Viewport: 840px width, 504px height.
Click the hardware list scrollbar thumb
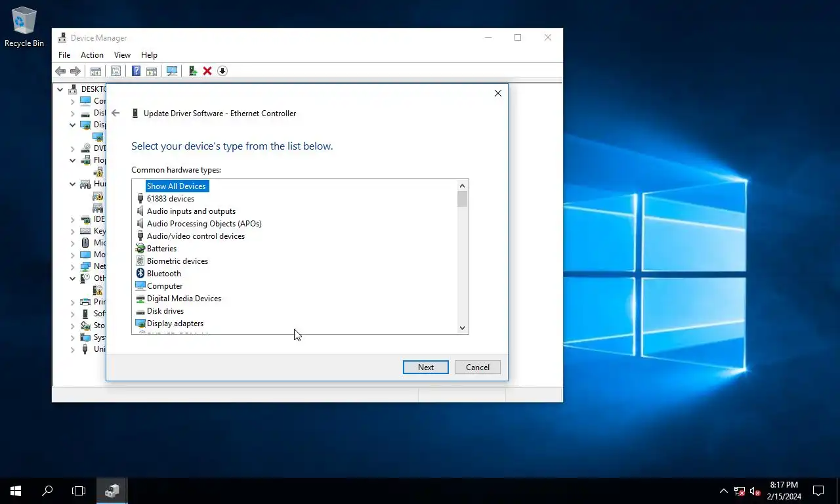tap(463, 199)
